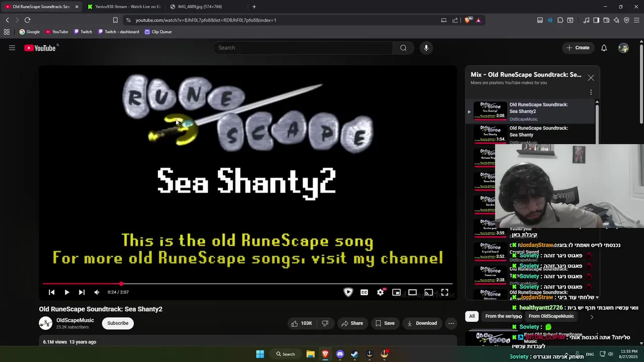The width and height of the screenshot is (644, 362).
Task: Show more filter chips arrow
Action: click(592, 317)
